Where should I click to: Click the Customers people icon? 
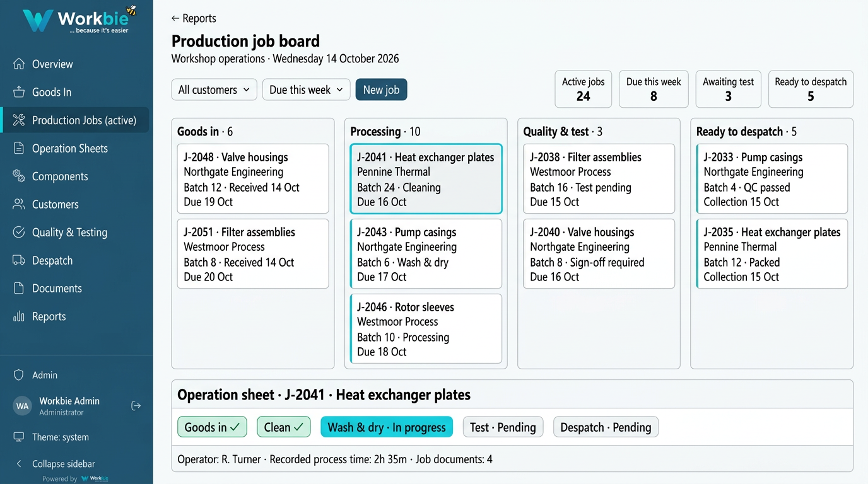tap(19, 204)
